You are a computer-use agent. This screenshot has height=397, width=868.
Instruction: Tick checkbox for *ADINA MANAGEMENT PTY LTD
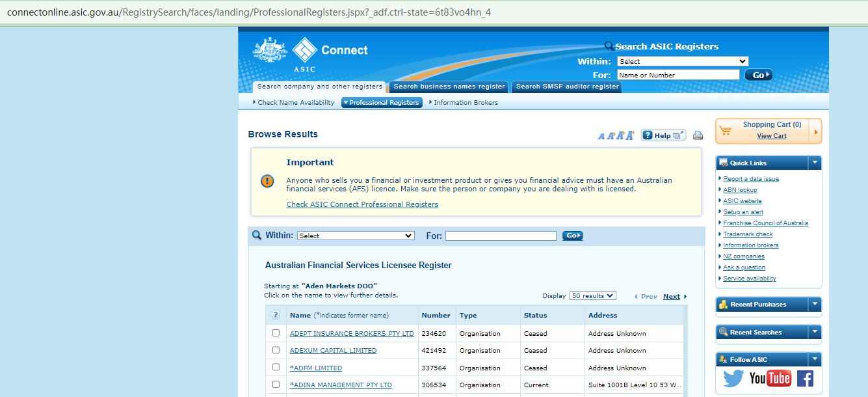(x=276, y=384)
